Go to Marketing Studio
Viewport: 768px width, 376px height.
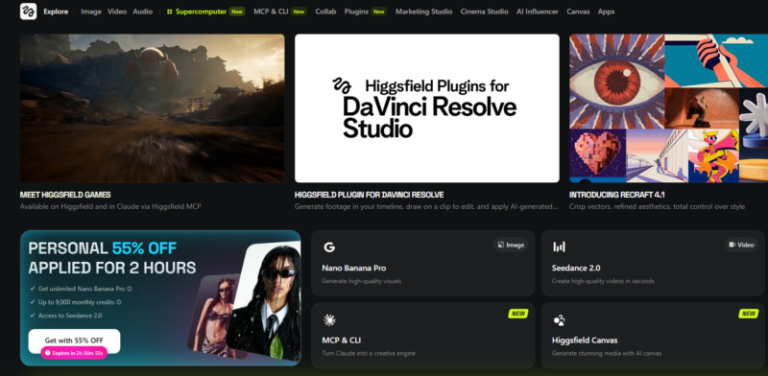[x=424, y=12]
